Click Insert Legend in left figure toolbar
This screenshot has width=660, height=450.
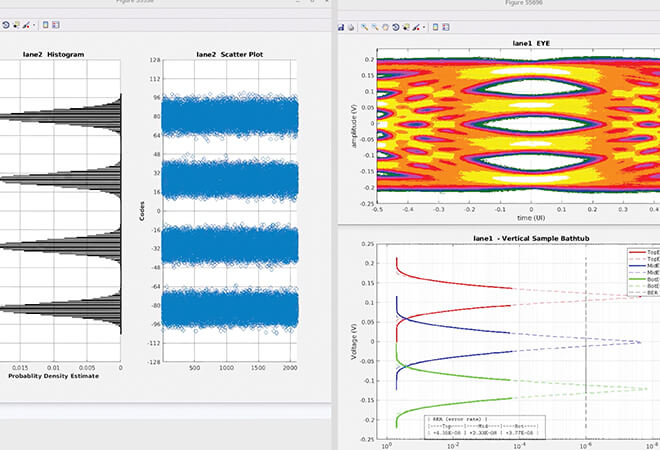[55, 23]
